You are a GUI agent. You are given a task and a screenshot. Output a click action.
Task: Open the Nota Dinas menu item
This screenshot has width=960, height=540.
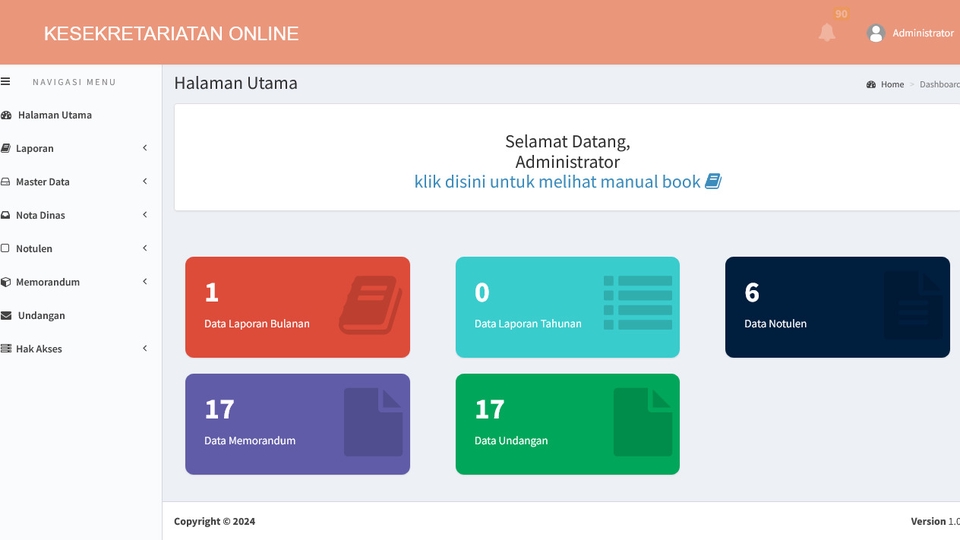click(x=81, y=215)
